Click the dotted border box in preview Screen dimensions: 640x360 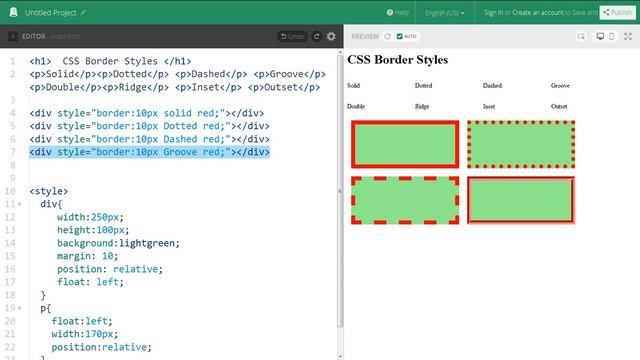tap(521, 144)
